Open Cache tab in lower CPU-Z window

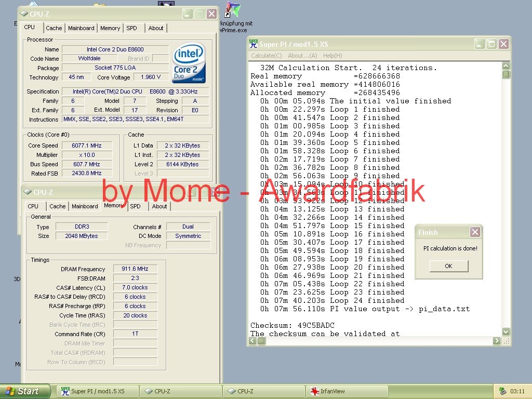tap(57, 206)
